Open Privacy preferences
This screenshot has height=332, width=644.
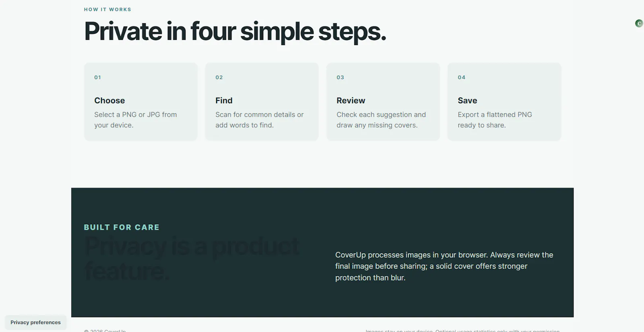tap(35, 322)
